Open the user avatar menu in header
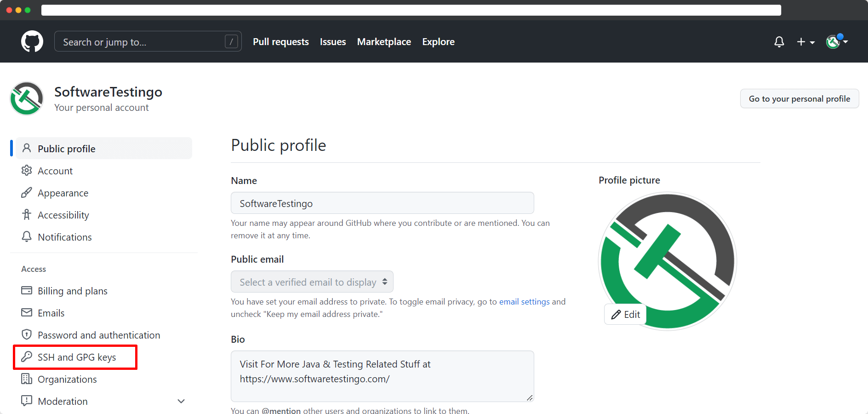The height and width of the screenshot is (414, 868). [837, 41]
